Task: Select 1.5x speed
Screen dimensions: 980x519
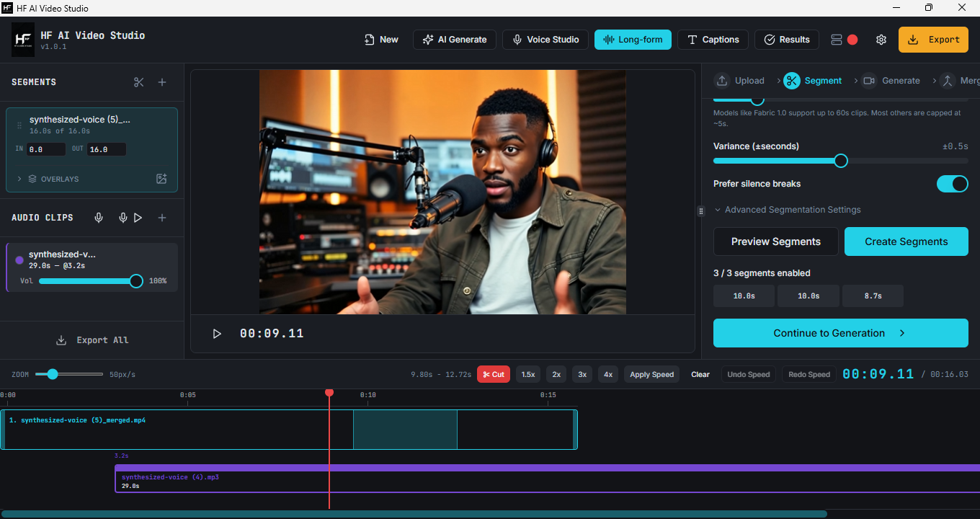Action: click(528, 375)
